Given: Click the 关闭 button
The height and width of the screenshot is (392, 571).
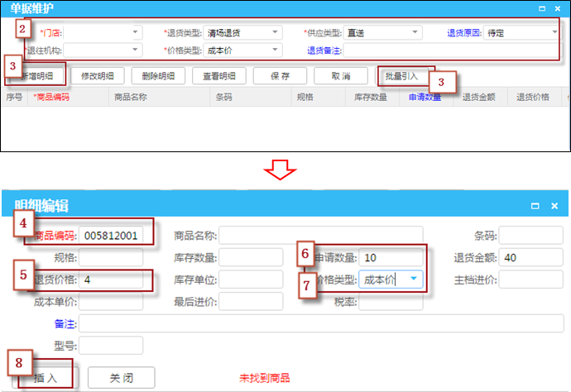Looking at the screenshot, I should (x=122, y=378).
